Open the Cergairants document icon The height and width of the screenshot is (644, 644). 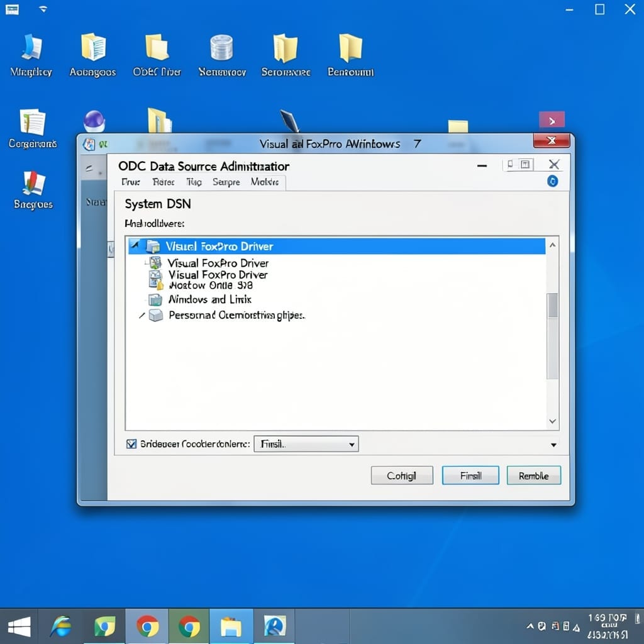(33, 128)
